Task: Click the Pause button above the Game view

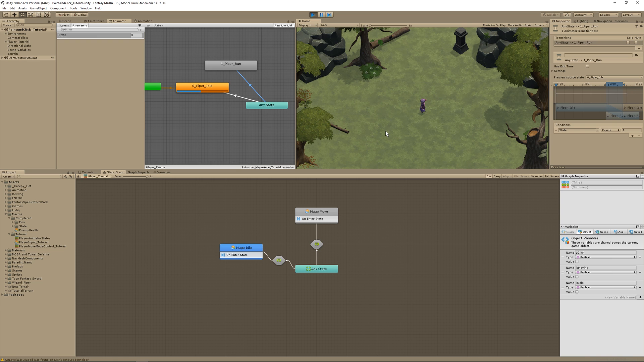Action: pos(321,15)
